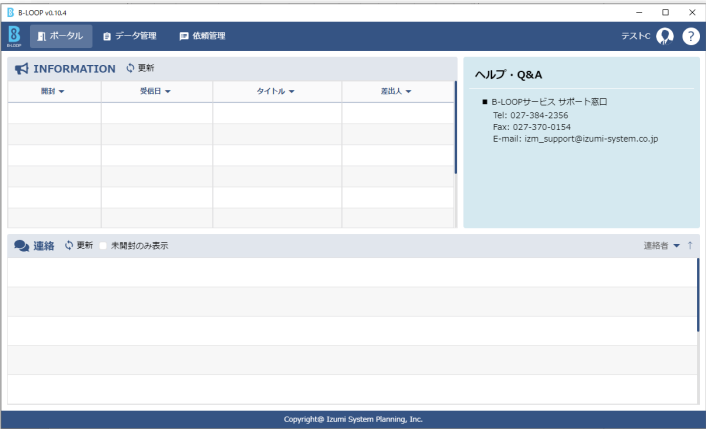Refresh the 連絡 panel with 更新

point(78,245)
